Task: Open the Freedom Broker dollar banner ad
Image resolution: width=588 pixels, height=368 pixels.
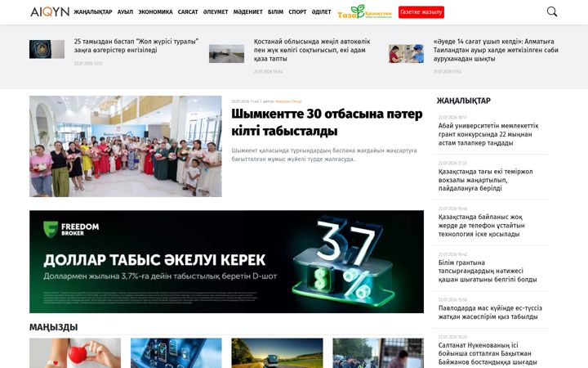Action: pyautogui.click(x=226, y=262)
